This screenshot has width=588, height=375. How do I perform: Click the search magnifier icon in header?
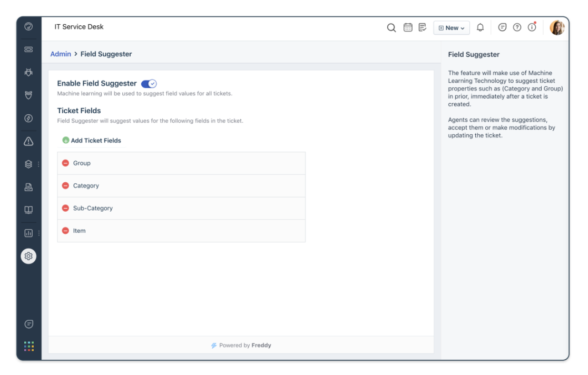pyautogui.click(x=391, y=28)
